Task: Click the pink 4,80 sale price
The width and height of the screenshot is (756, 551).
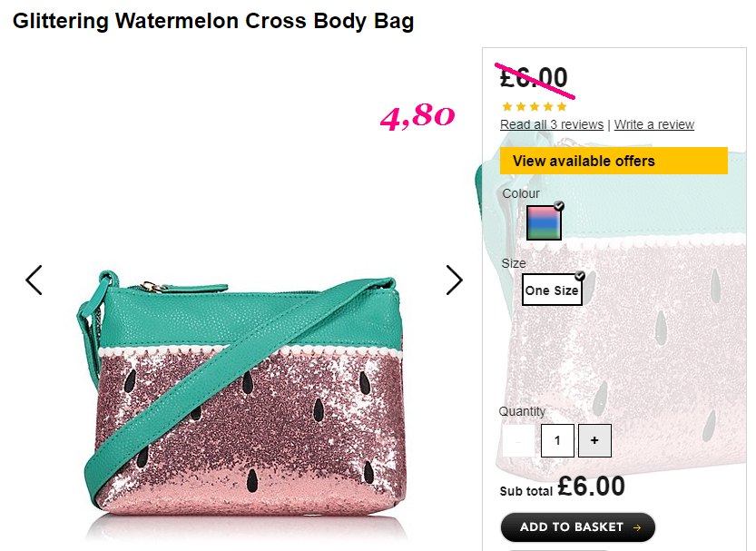Action: [417, 116]
